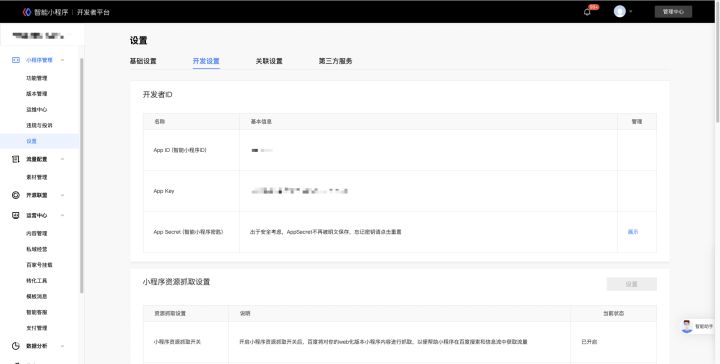Image resolution: width=720 pixels, height=364 pixels.
Task: Click the 小程序资源抓取设置 heading
Action: 176,282
